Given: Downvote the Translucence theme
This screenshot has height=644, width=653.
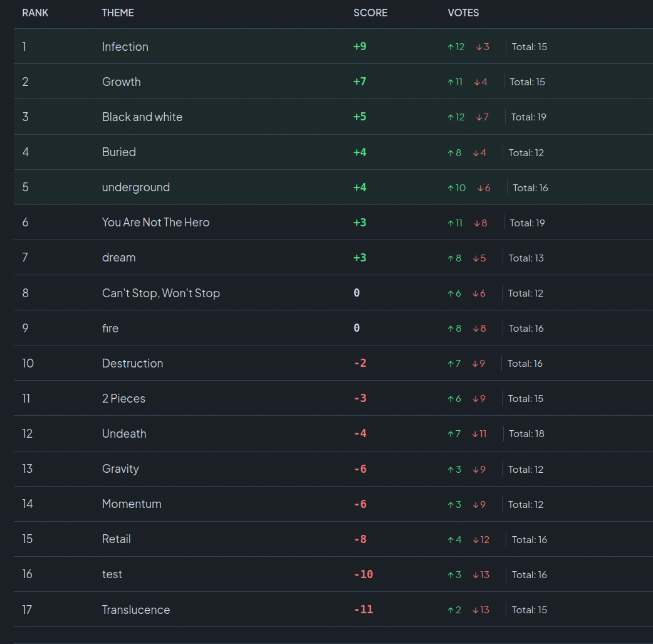Looking at the screenshot, I should tap(476, 610).
